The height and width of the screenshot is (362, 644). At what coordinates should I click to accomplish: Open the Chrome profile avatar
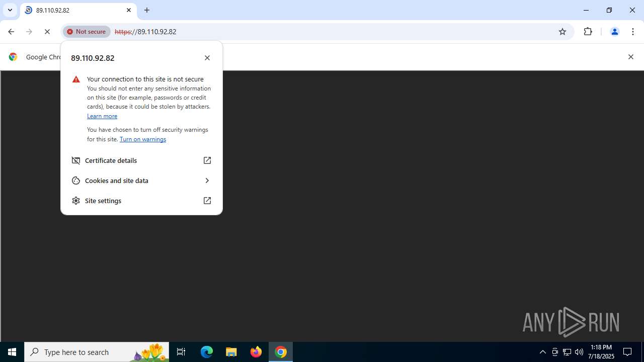point(614,32)
